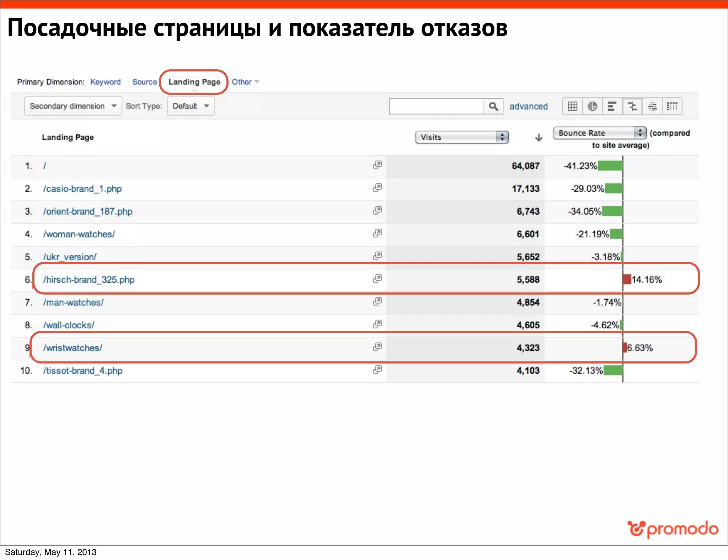Viewport: 728px width, 560px height.
Task: Open the Bounce Rate metric selector
Action: point(599,133)
